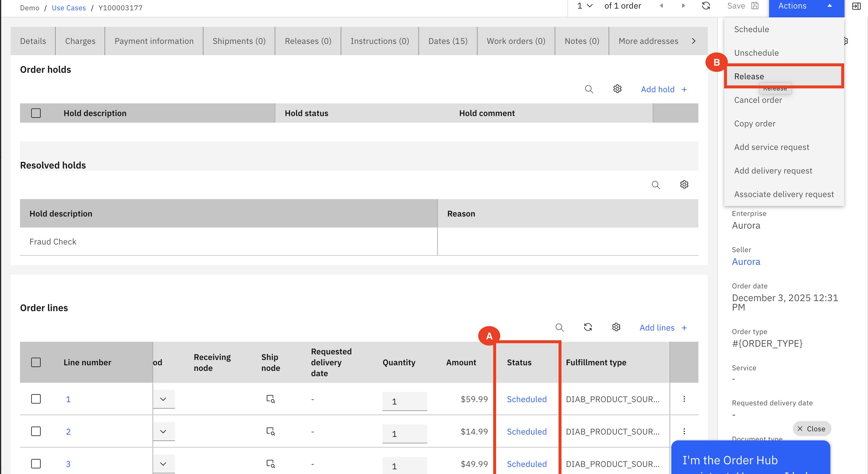
Task: Open the Work orders (0) tab
Action: pyautogui.click(x=516, y=41)
